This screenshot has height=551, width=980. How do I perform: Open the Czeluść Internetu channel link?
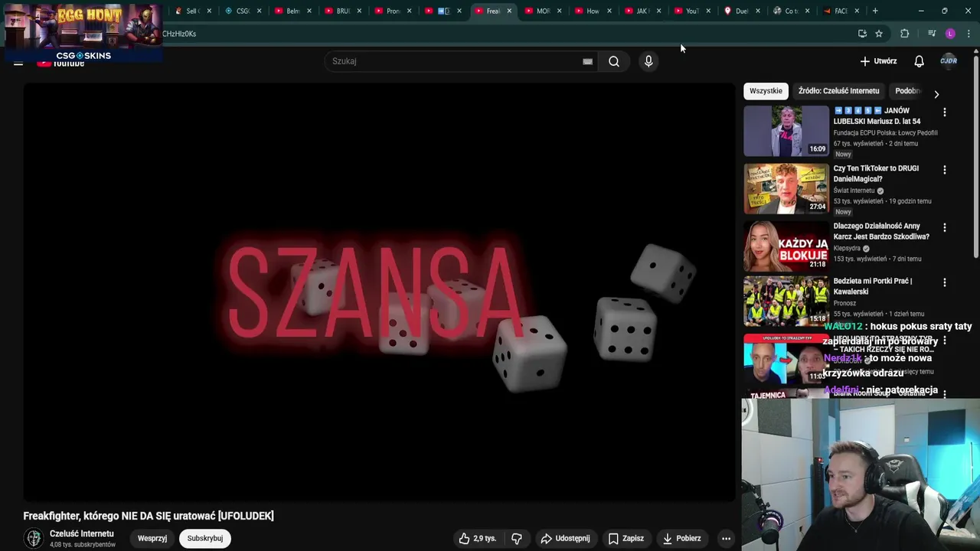coord(82,533)
